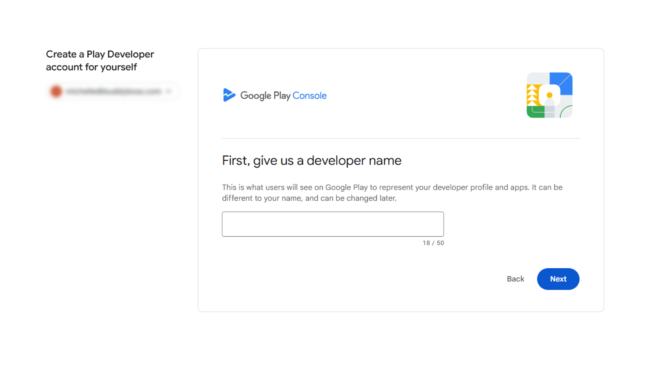Open the blurred account selector dropdown
Image resolution: width=660 pixels, height=371 pixels.
(x=113, y=91)
